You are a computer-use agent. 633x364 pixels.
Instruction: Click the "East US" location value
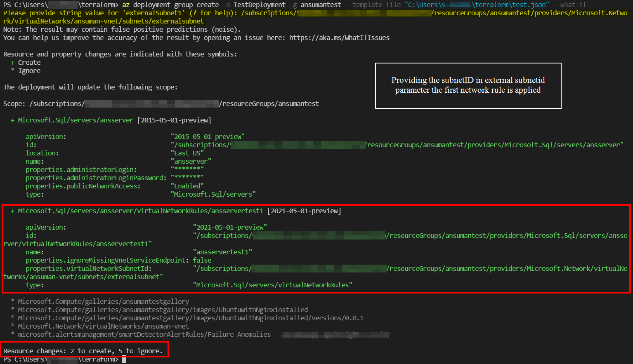(x=187, y=153)
